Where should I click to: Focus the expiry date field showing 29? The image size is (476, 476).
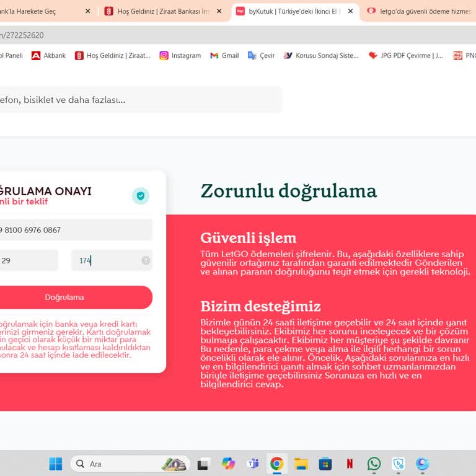(x=29, y=260)
